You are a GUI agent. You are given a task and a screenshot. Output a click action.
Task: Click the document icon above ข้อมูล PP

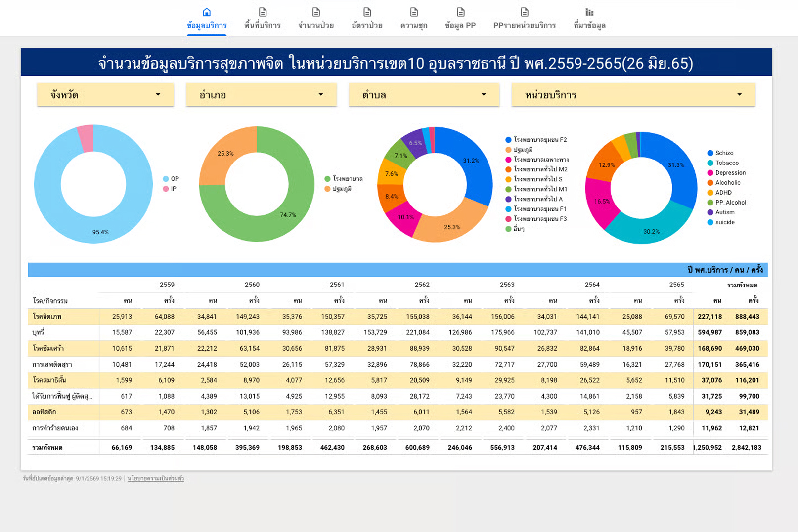pyautogui.click(x=460, y=12)
